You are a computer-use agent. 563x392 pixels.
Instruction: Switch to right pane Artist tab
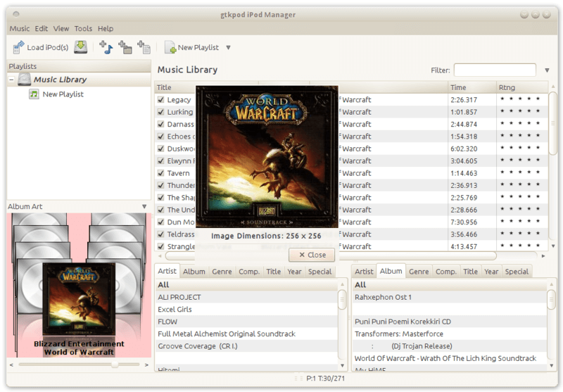(364, 272)
